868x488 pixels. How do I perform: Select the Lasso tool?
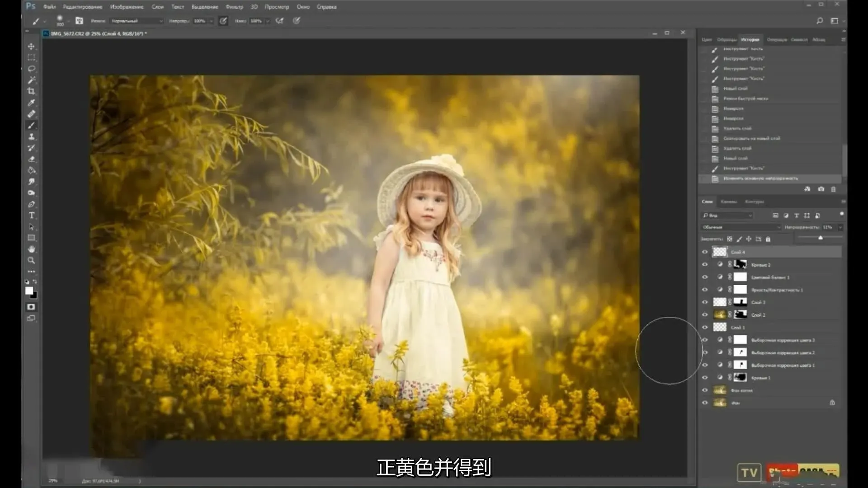click(31, 69)
